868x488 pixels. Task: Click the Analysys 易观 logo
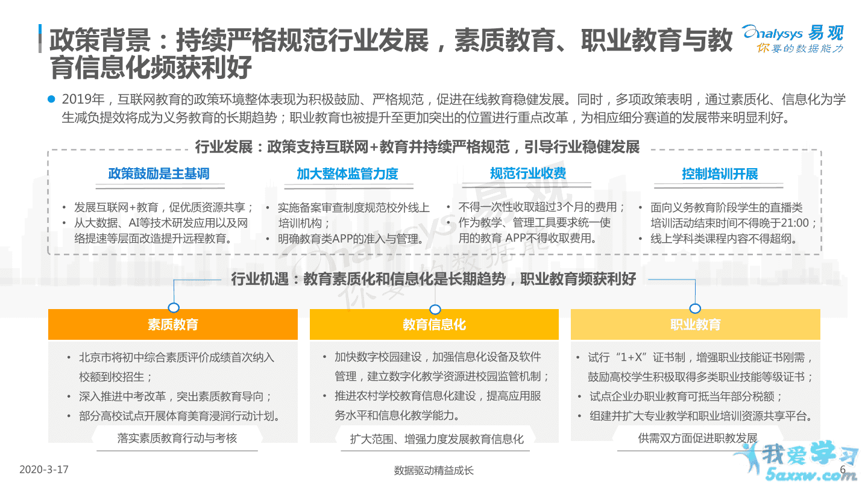point(792,39)
